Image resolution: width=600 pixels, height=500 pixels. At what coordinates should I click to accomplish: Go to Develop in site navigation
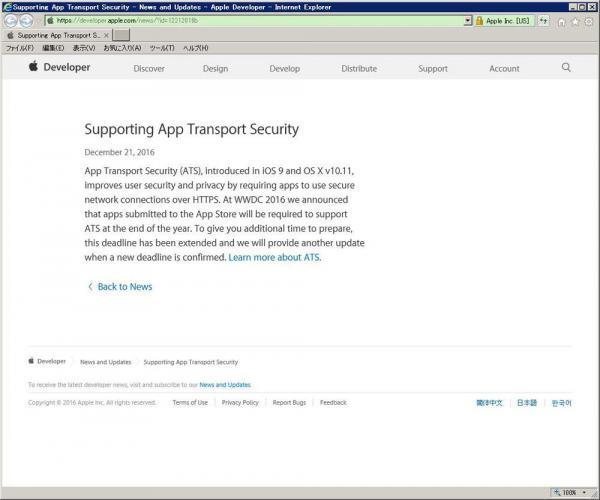284,68
